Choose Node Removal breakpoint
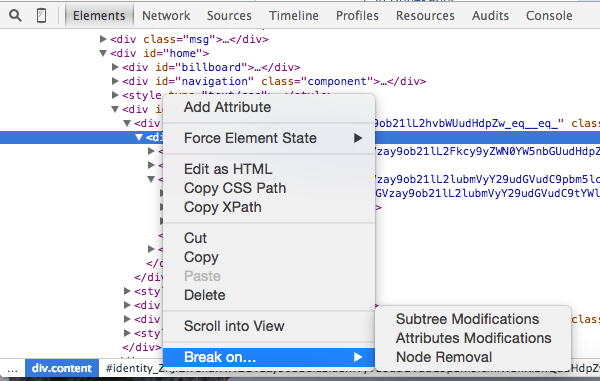This screenshot has height=381, width=600. point(473,357)
